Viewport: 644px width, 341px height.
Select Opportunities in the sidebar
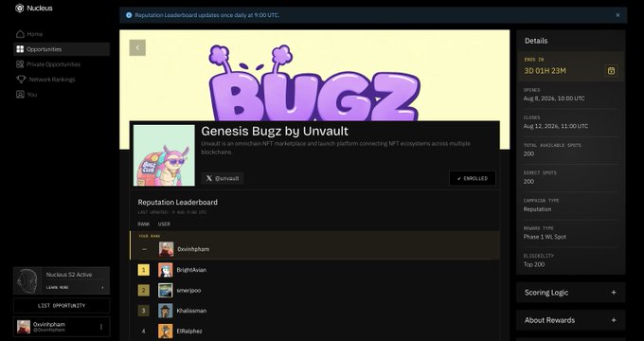tap(62, 49)
